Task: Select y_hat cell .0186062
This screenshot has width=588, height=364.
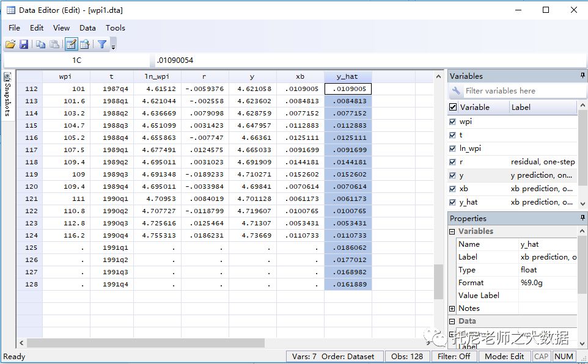Action: pyautogui.click(x=348, y=248)
